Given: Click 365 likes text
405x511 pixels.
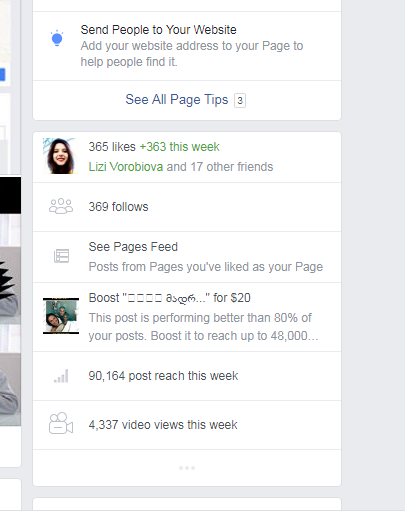Looking at the screenshot, I should click(112, 147).
